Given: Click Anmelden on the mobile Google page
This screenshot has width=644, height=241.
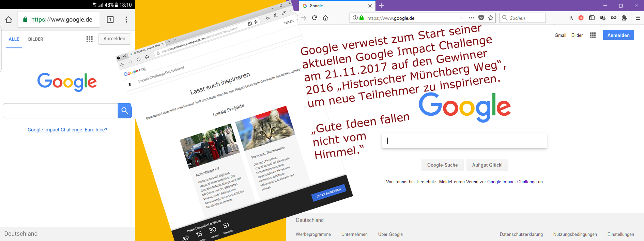Looking at the screenshot, I should [114, 39].
